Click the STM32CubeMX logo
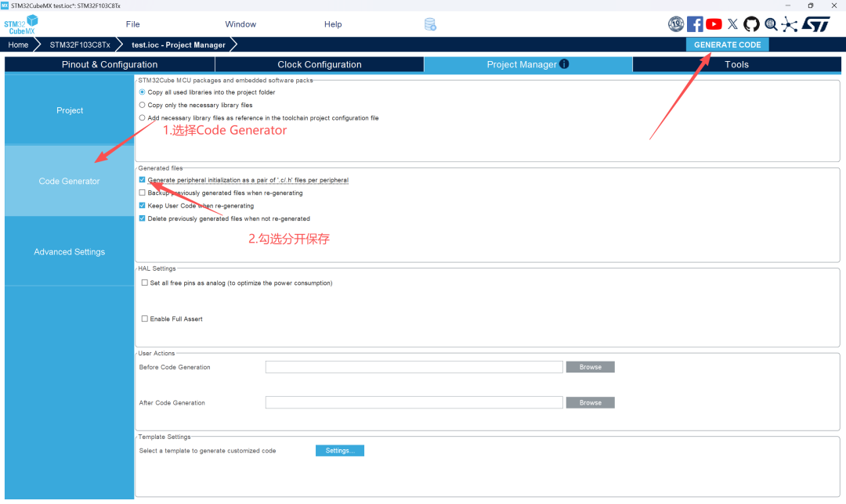Viewport: 846px width, 504px height. (21, 25)
